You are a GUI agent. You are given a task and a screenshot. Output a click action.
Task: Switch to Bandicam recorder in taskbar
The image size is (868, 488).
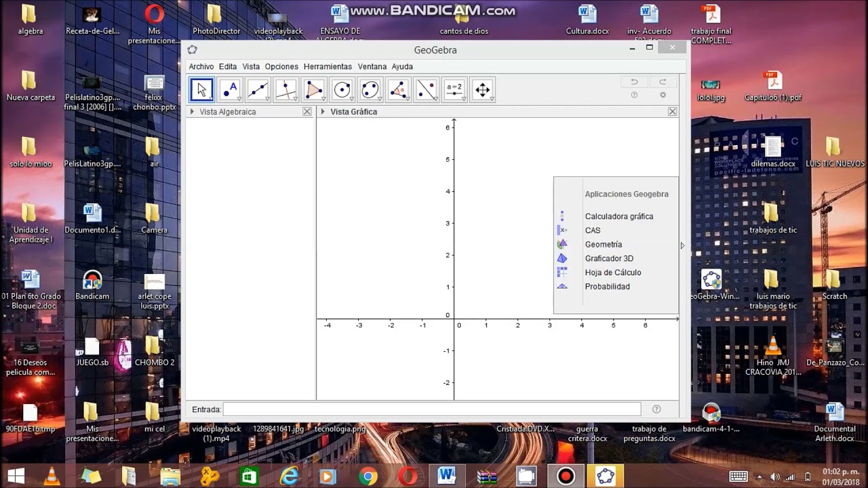[x=566, y=476]
